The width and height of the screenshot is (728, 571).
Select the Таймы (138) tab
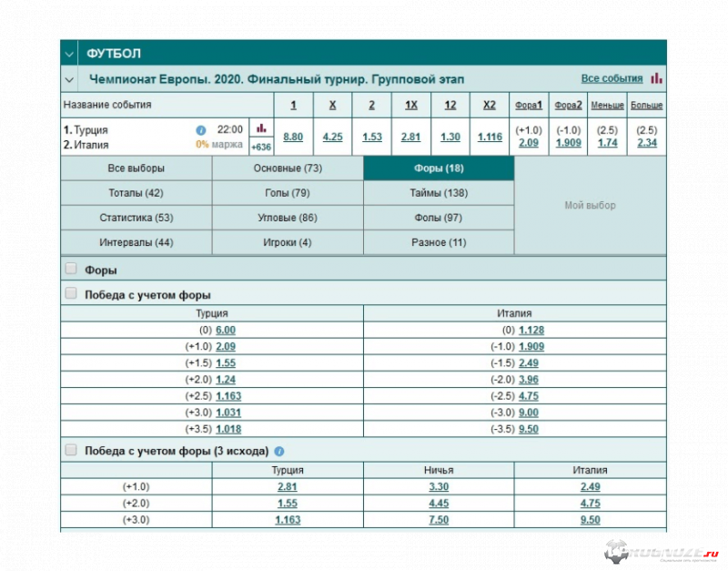point(438,193)
